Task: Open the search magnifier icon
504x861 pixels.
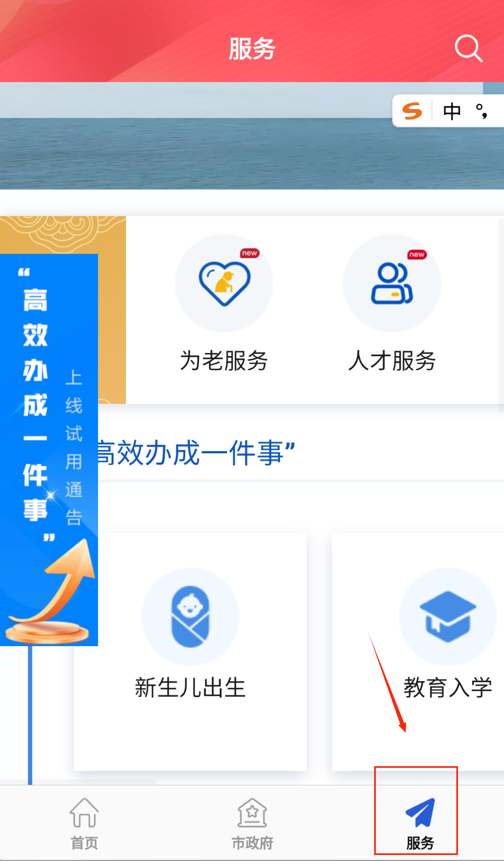Action: (469, 49)
